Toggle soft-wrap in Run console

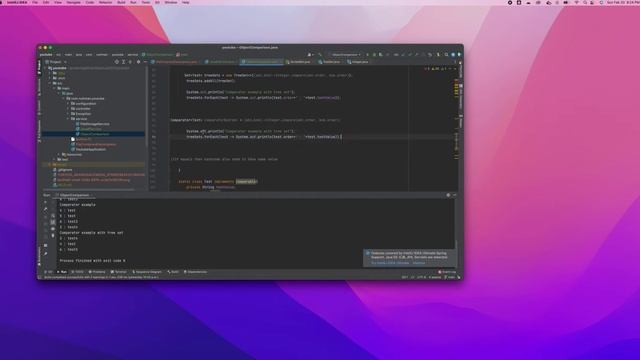(53, 216)
